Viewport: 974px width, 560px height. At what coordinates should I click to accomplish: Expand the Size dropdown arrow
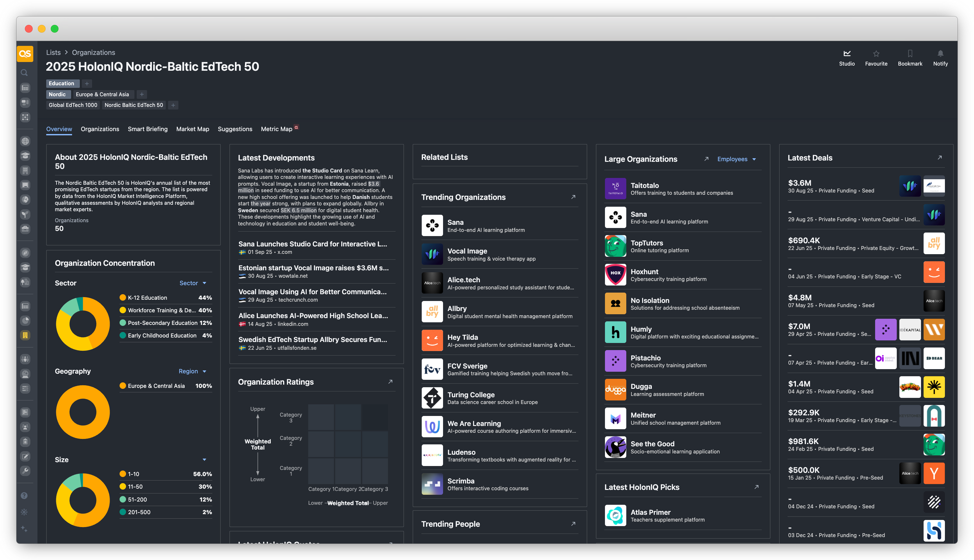tap(204, 460)
